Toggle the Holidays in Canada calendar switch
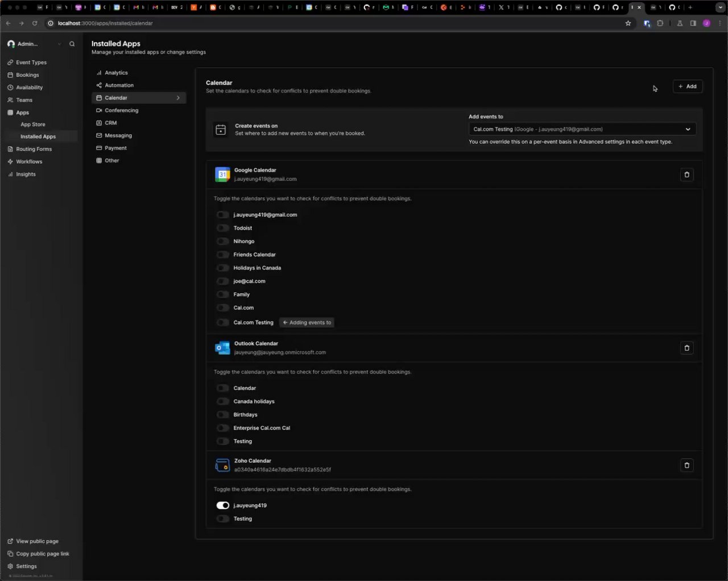The image size is (728, 581). coord(222,268)
